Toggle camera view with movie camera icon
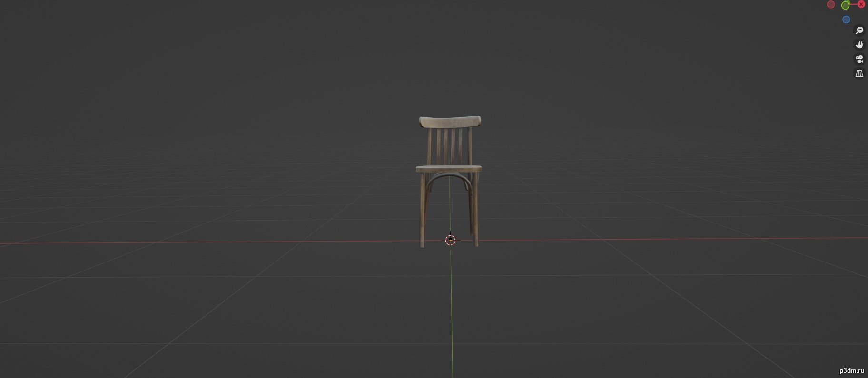Screen dimensions: 868x378 [x=859, y=59]
